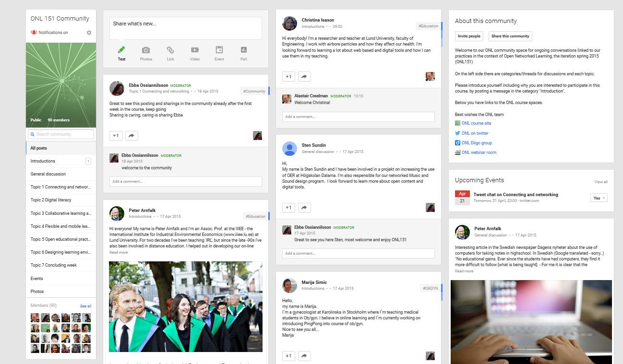Open community settings gear icon

[89, 33]
